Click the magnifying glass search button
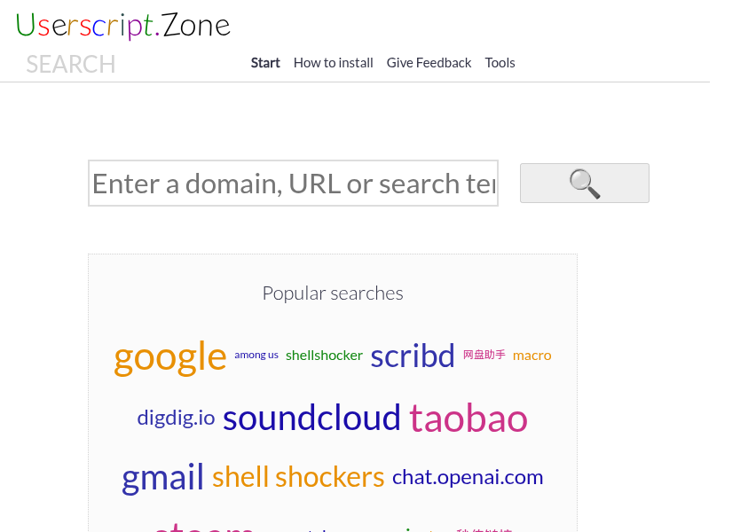The image size is (756, 532). point(584,184)
